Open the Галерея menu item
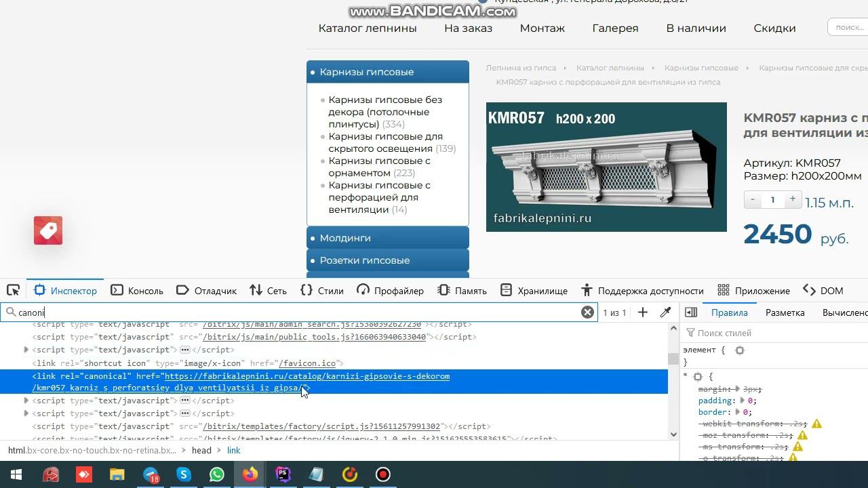 tap(615, 28)
